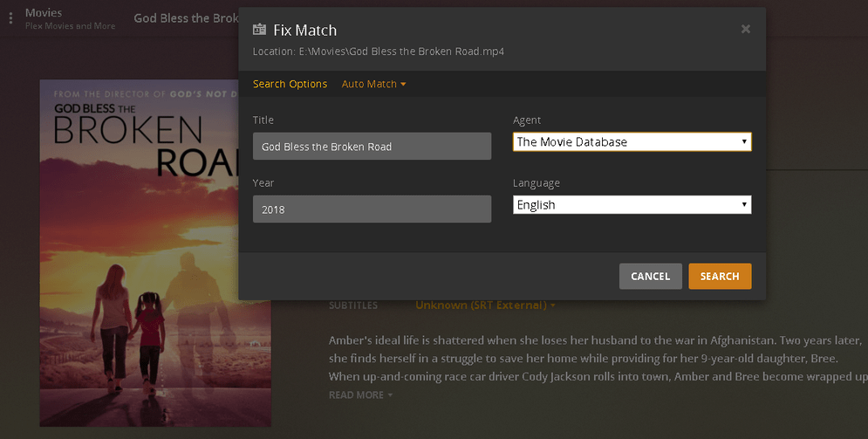Open the Language select box
The image size is (868, 439).
click(x=632, y=205)
